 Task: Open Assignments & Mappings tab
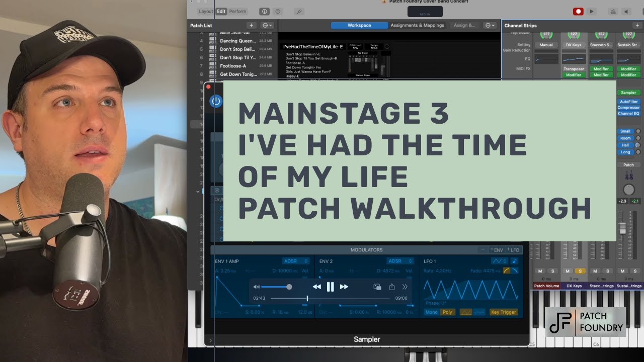(417, 25)
